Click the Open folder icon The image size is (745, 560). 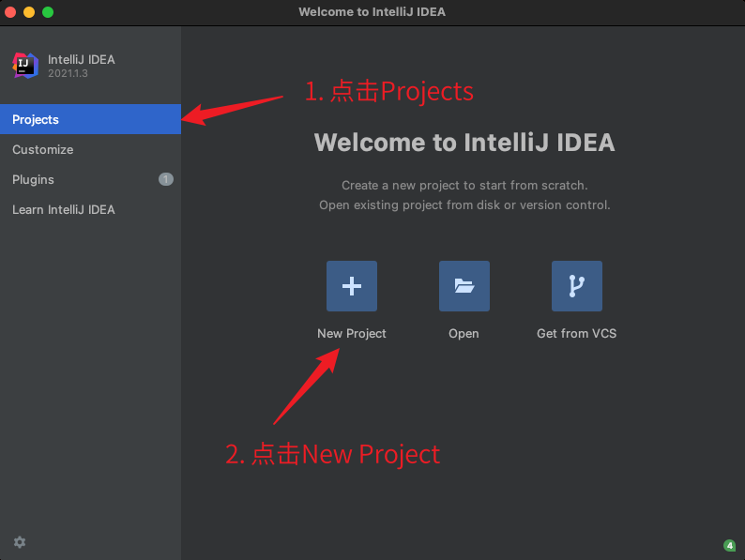464,286
